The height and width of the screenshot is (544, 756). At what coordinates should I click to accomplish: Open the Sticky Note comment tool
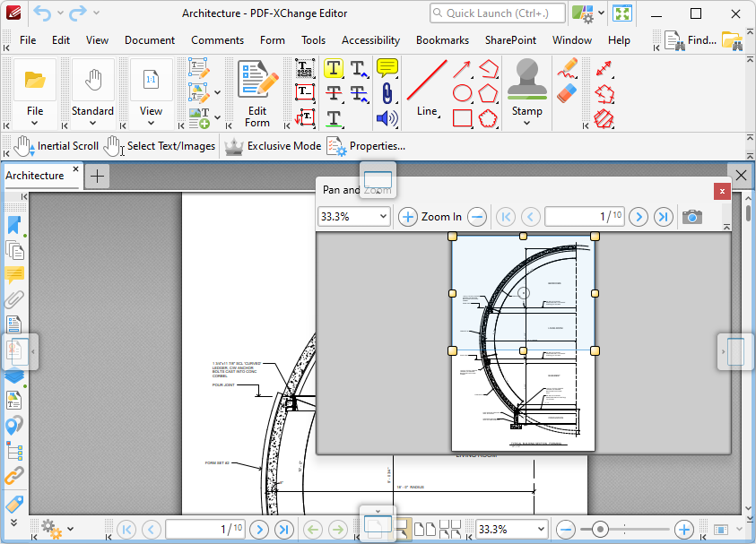386,68
